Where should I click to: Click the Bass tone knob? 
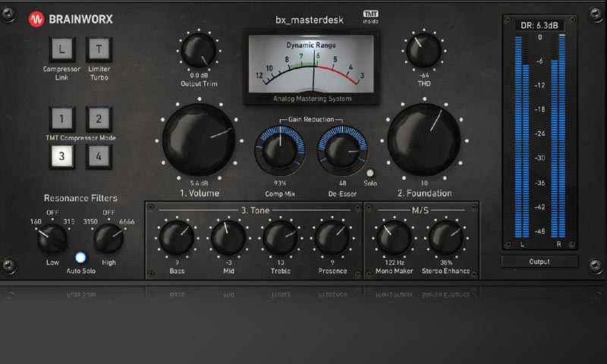(177, 238)
